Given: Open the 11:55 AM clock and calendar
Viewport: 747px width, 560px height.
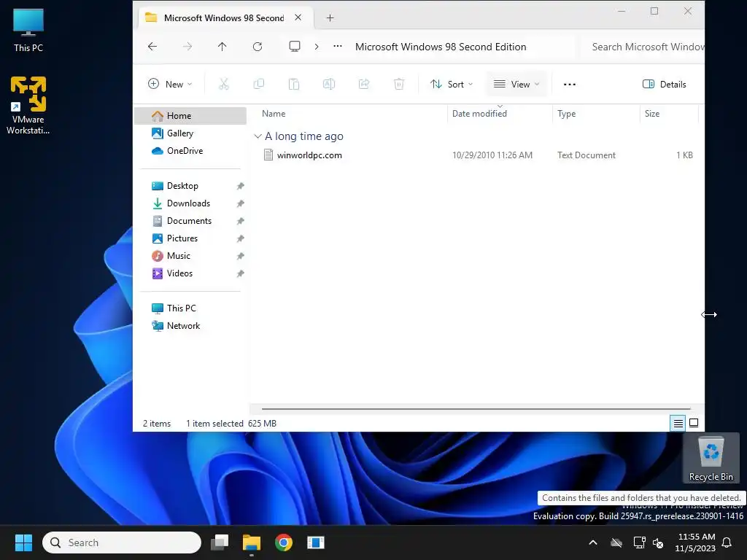Looking at the screenshot, I should click(x=695, y=542).
